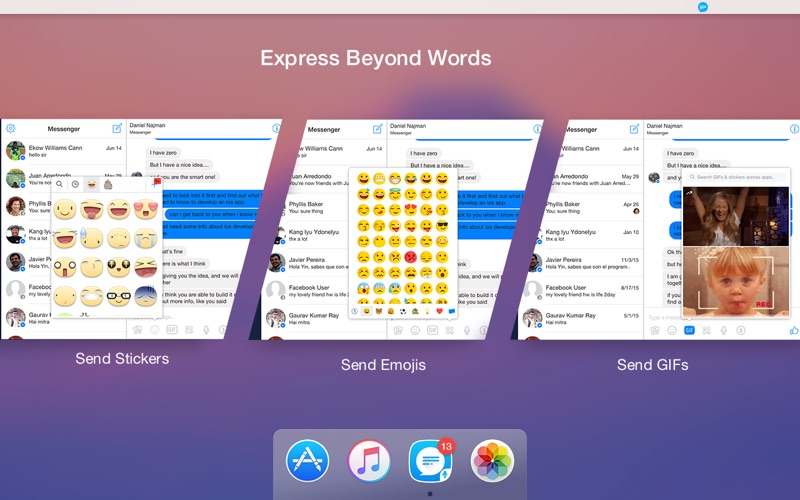800x500 pixels.
Task: Select the brown character sticker pack tab
Action: click(x=108, y=184)
